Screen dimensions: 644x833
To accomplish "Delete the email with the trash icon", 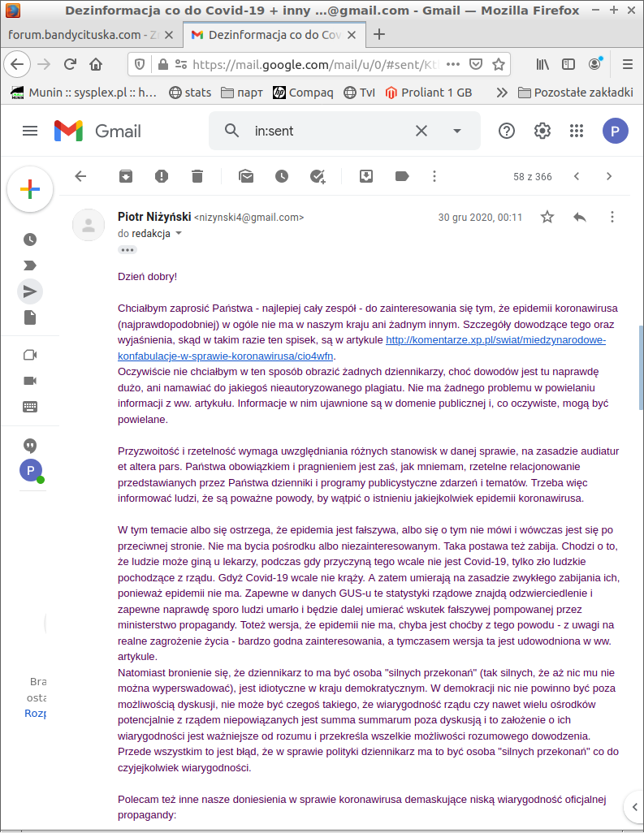I will point(197,176).
